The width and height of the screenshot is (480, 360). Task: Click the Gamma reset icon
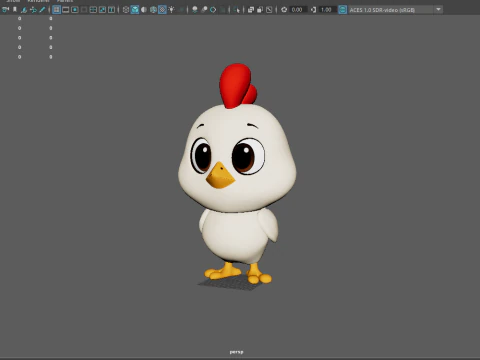click(x=313, y=10)
